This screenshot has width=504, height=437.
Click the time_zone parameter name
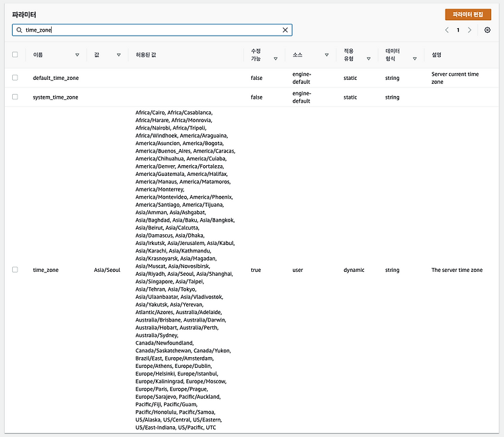pos(46,270)
